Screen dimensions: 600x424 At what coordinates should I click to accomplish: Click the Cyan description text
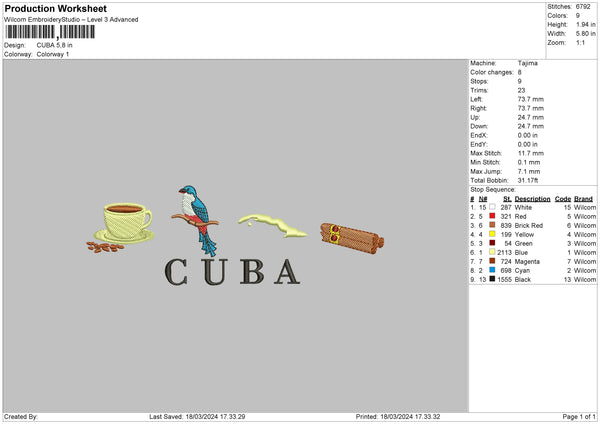tap(522, 271)
